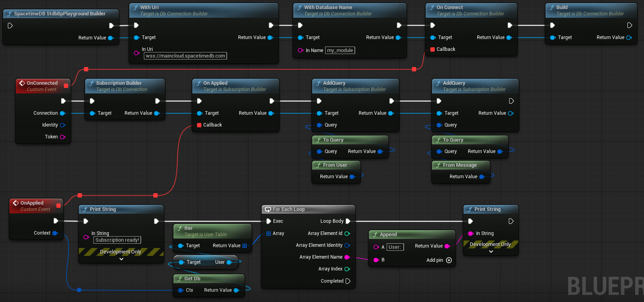Click the Build node output exec pin
The image size is (644, 302).
point(629,25)
